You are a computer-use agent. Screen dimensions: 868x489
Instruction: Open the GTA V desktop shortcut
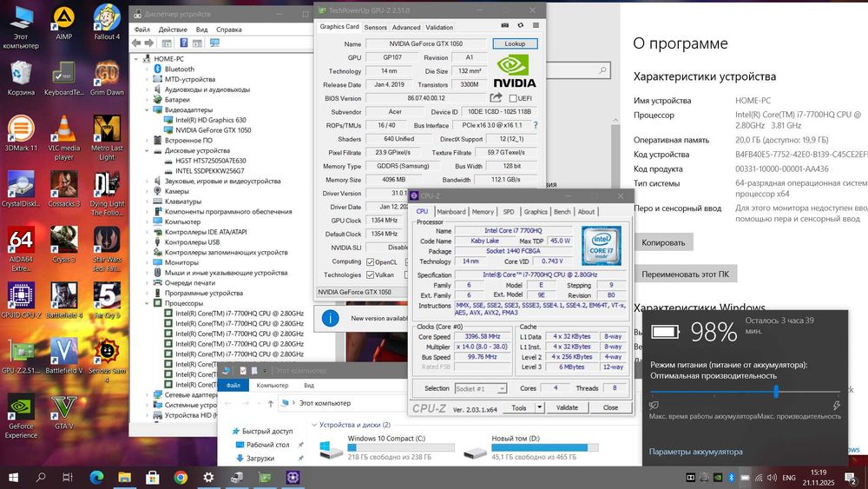coord(63,412)
